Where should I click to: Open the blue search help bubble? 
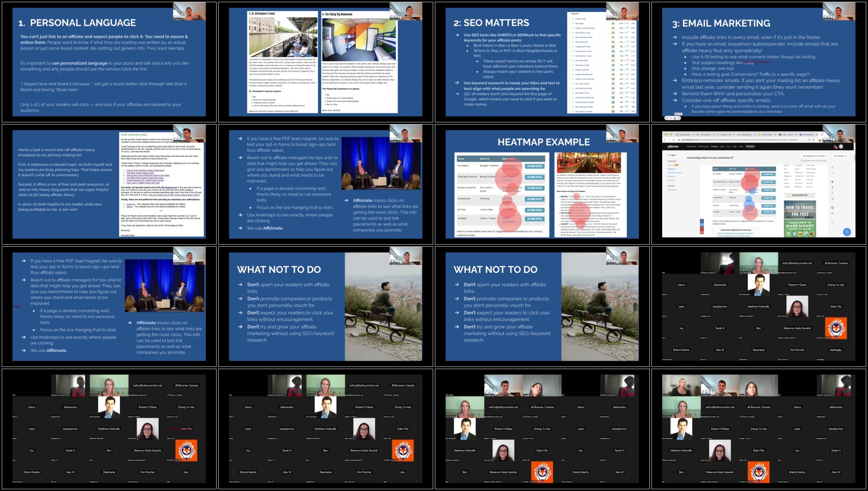(x=847, y=232)
